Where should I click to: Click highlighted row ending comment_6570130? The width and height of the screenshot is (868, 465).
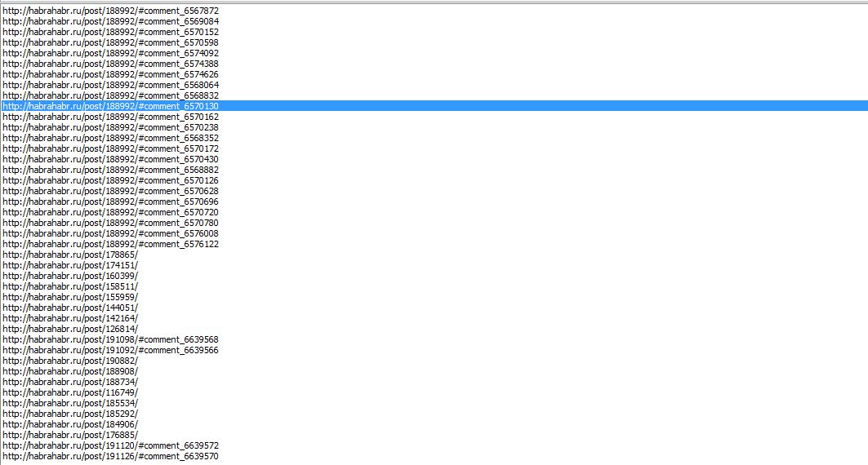coord(434,106)
